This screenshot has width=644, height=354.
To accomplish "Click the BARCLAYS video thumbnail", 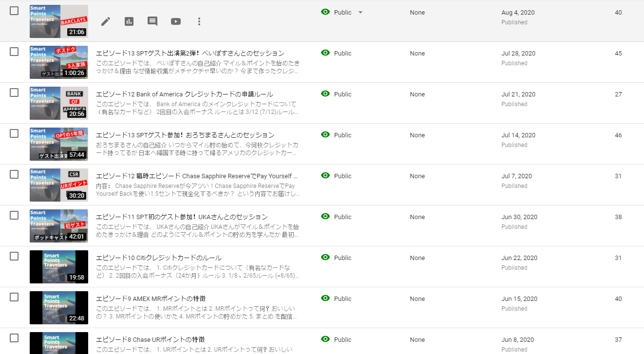I will tap(58, 21).
